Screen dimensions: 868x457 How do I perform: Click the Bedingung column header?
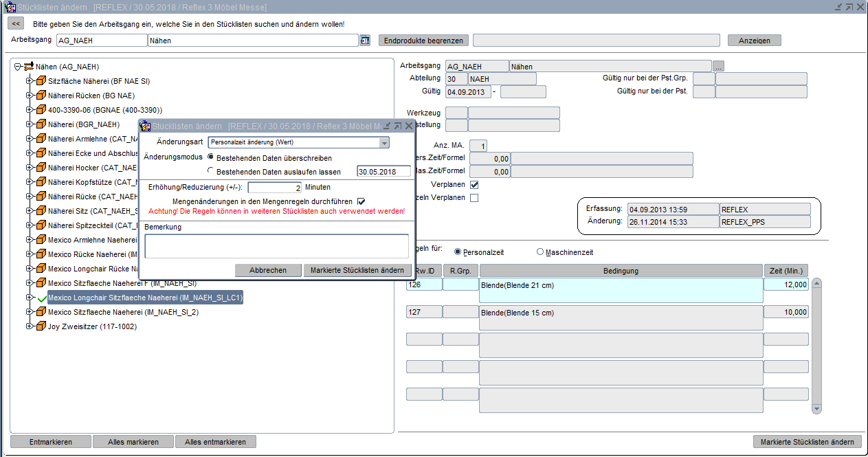pos(621,271)
